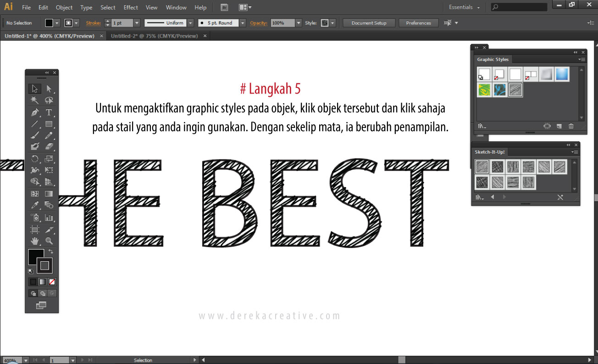Viewport: 598px width, 364px height.
Task: Select the Type tool
Action: (49, 112)
